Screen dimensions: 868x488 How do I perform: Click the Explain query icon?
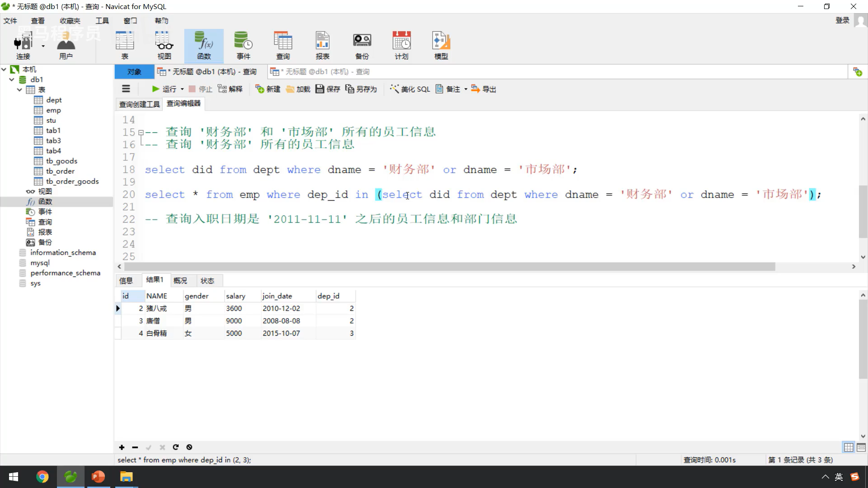(x=222, y=89)
